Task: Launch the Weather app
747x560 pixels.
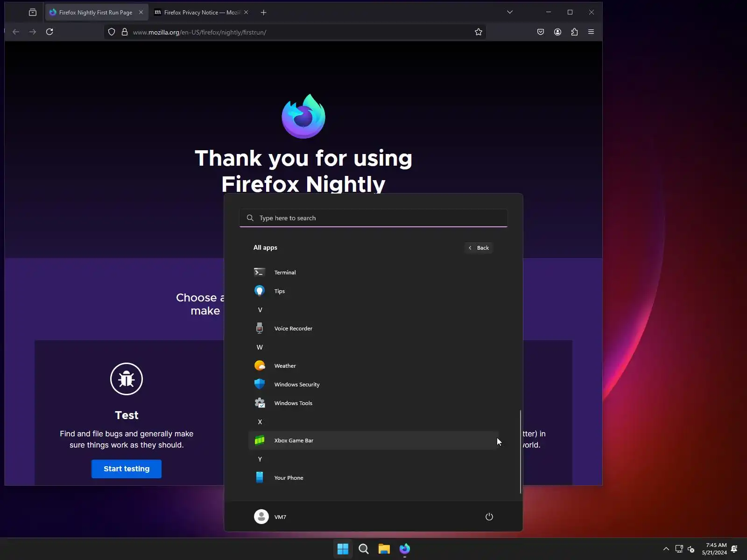Action: tap(373, 365)
